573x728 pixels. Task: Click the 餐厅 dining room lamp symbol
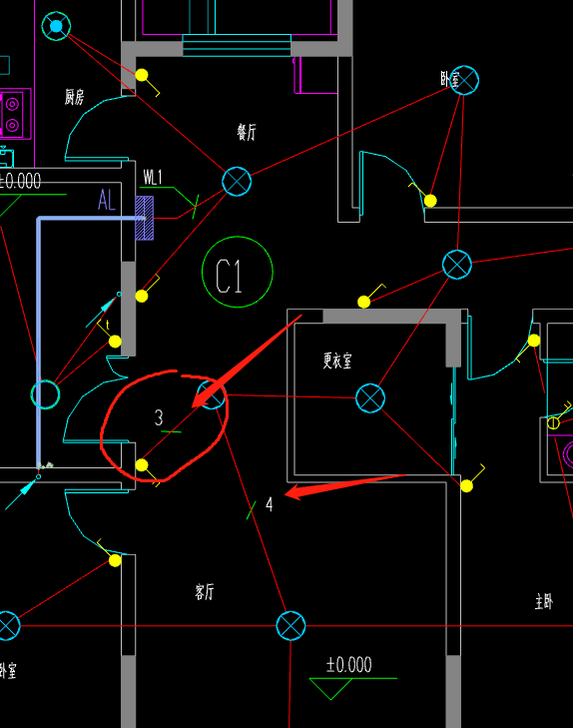237,182
